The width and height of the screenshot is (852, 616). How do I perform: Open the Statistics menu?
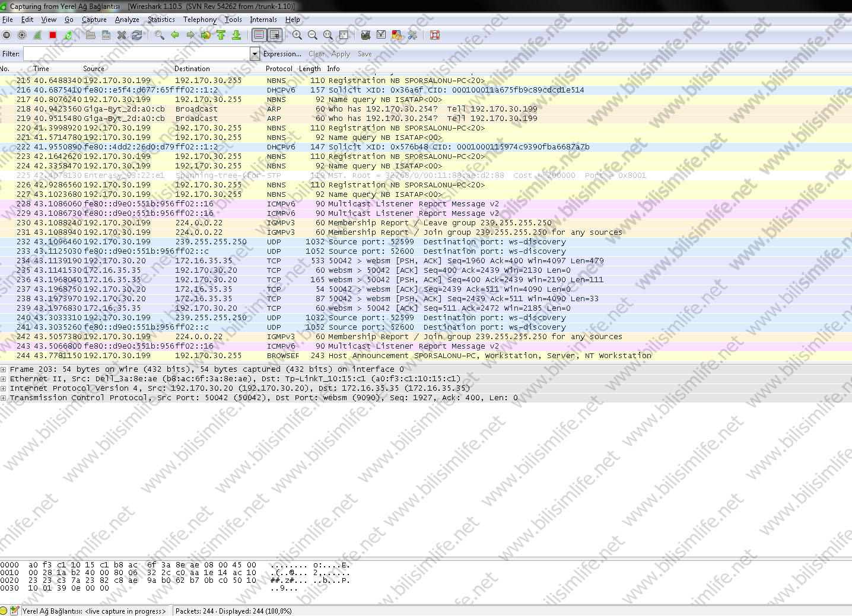tap(161, 20)
